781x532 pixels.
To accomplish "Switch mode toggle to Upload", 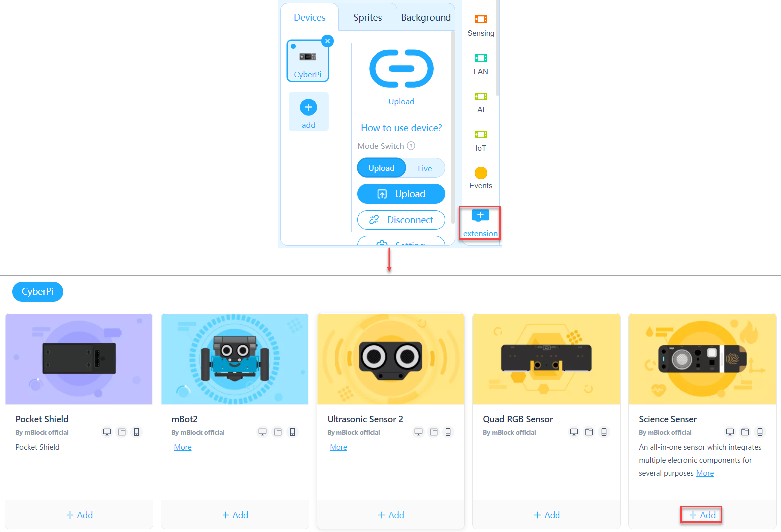I will pos(381,168).
